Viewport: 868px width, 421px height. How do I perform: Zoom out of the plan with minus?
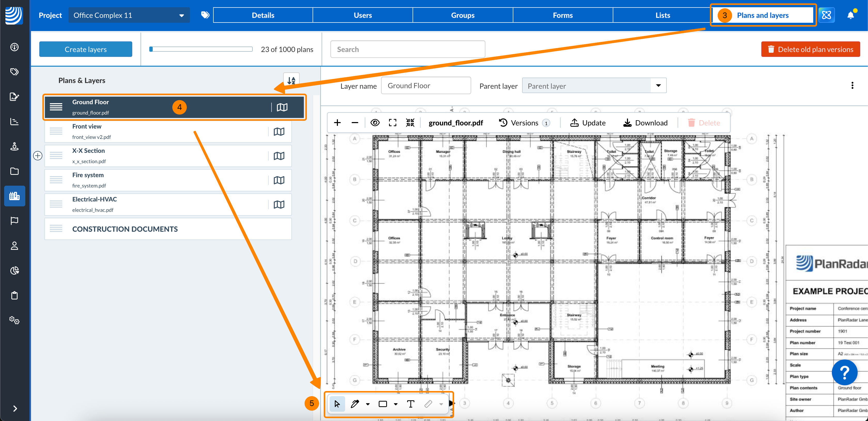pyautogui.click(x=355, y=123)
